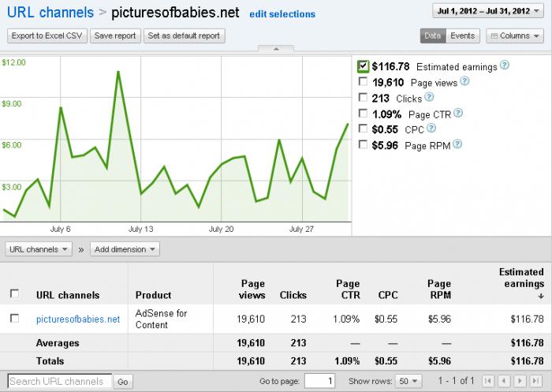Sort by Clicks column header
Screen dimensions: 552x392
click(293, 295)
